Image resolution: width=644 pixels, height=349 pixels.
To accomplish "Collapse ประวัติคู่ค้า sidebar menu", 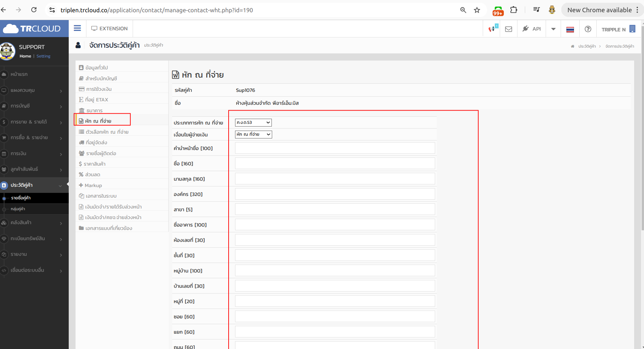I will [34, 185].
